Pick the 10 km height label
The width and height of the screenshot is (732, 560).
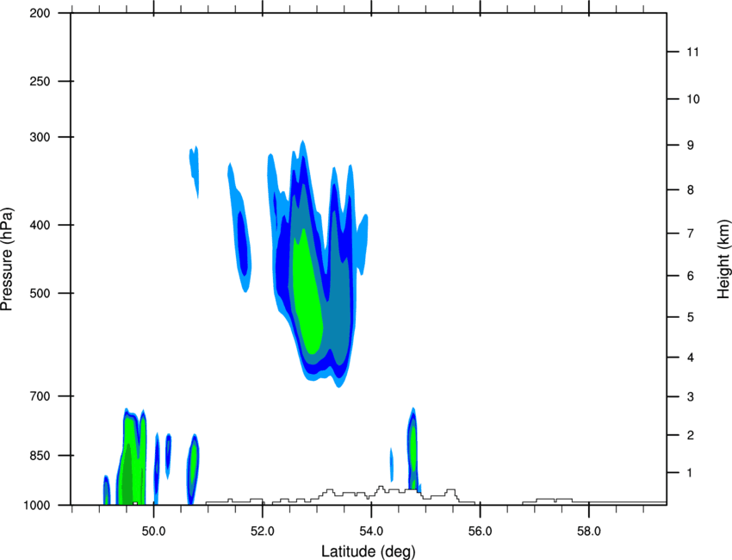click(x=693, y=99)
